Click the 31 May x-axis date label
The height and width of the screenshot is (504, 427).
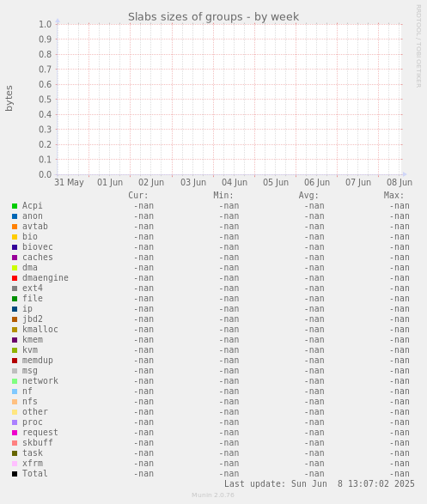pyautogui.click(x=69, y=183)
